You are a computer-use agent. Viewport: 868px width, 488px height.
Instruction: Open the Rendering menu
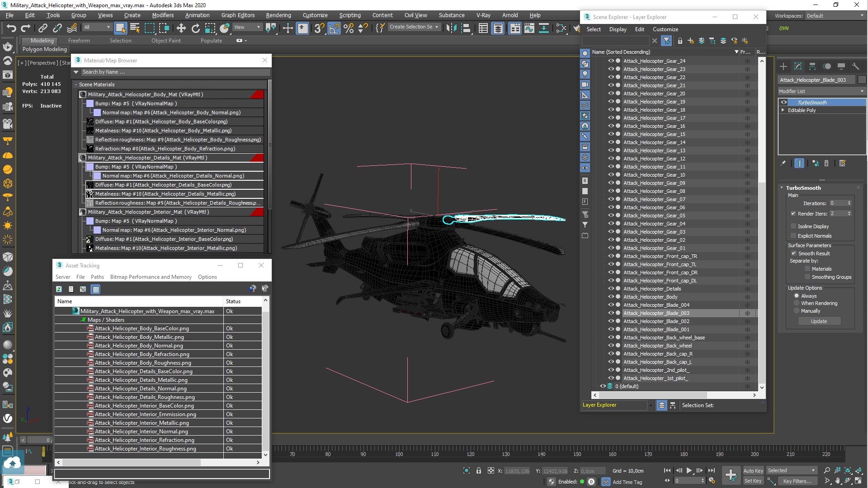[278, 15]
